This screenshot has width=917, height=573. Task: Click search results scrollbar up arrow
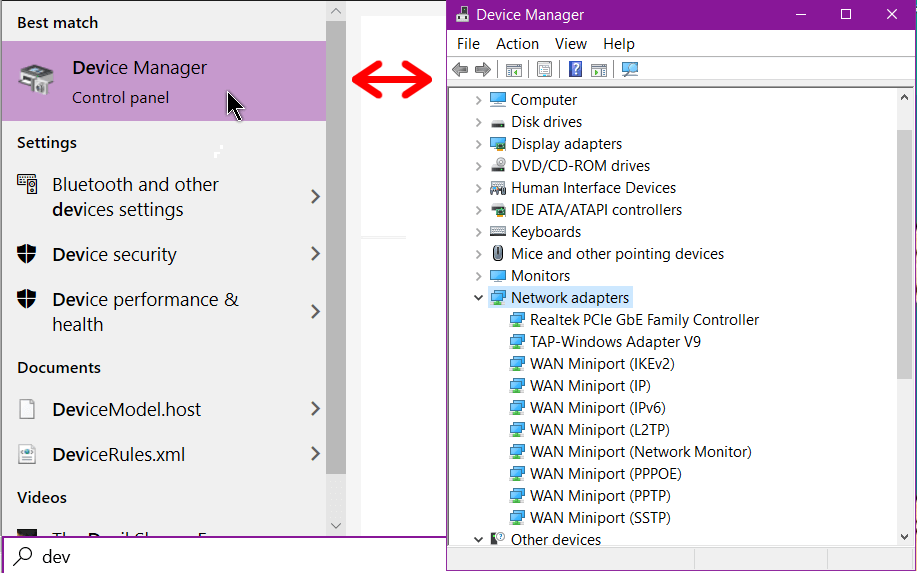336,11
